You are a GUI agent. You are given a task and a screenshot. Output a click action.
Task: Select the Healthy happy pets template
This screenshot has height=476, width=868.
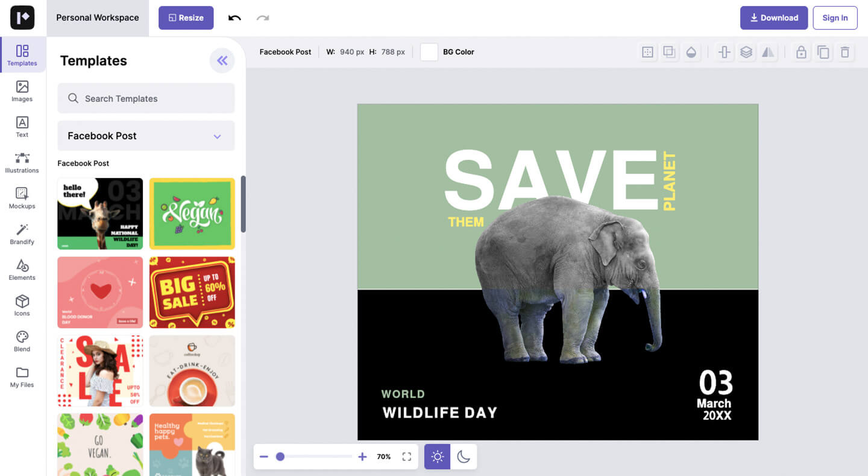pyautogui.click(x=192, y=445)
